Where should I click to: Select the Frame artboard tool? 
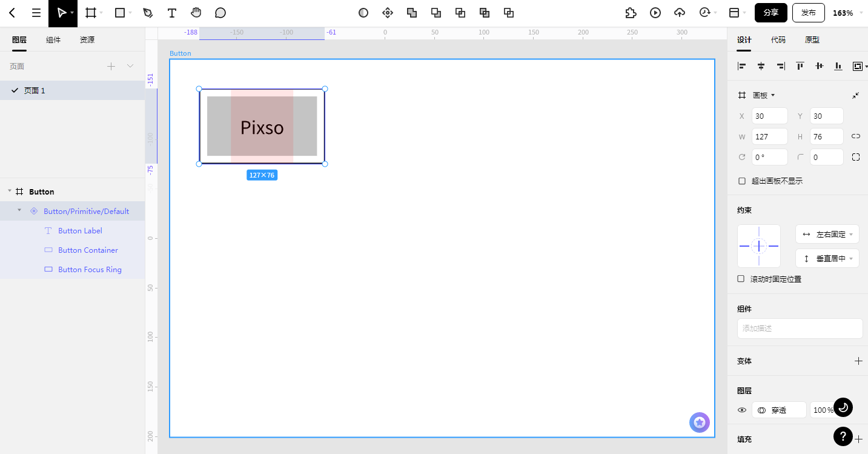coord(91,13)
